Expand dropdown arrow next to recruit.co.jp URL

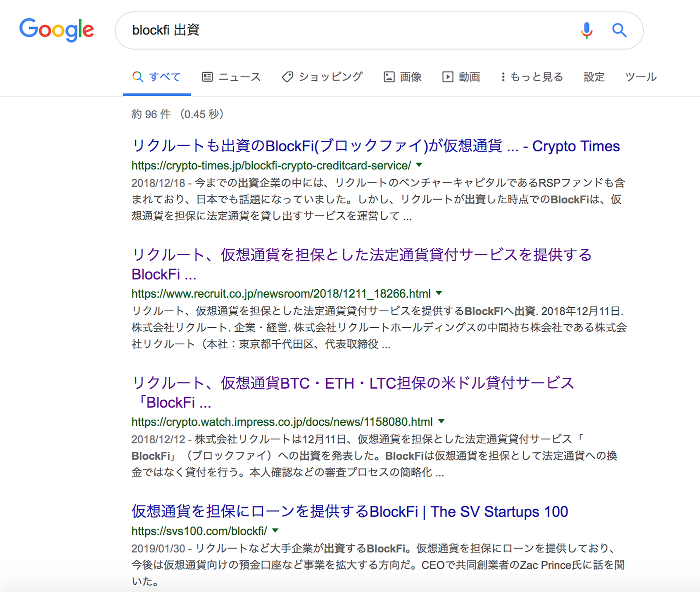[x=439, y=293]
